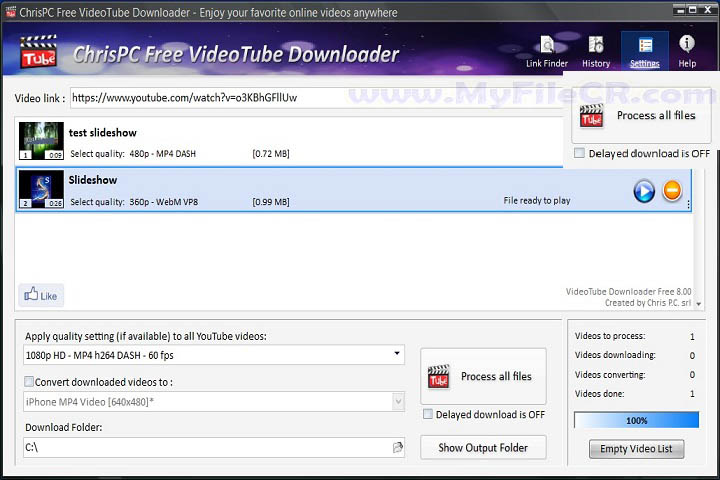Screen dimensions: 720x480
Task: Open the Settings tab
Action: [645, 52]
